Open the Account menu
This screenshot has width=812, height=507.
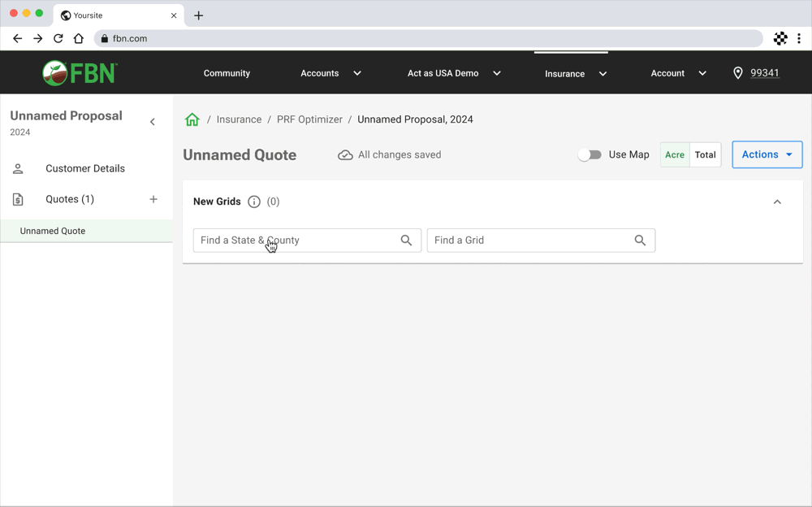click(x=667, y=73)
